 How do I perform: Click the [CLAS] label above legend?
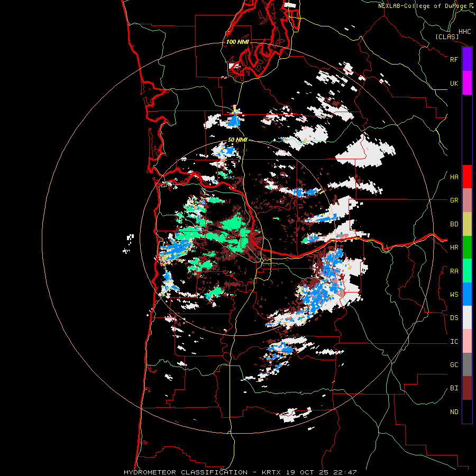click(x=447, y=36)
